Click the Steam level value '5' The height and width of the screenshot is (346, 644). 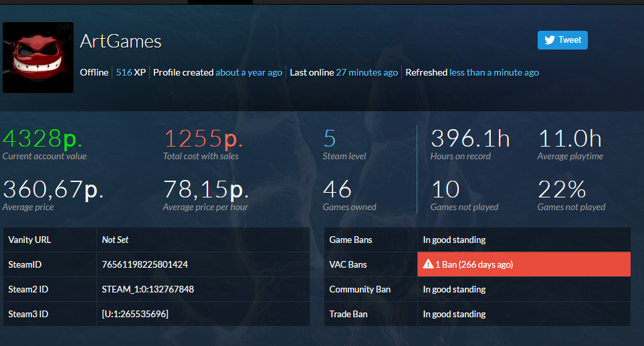coord(330,139)
